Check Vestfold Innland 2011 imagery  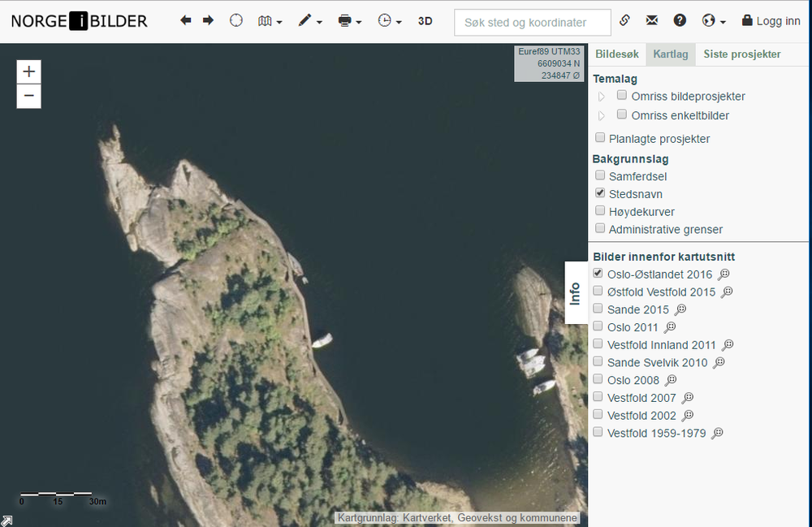point(598,343)
